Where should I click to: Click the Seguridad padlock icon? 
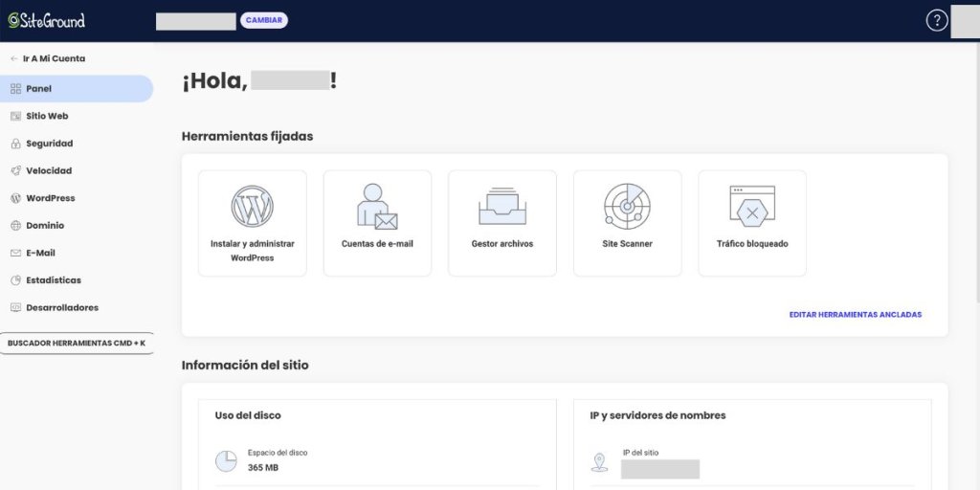[15, 144]
